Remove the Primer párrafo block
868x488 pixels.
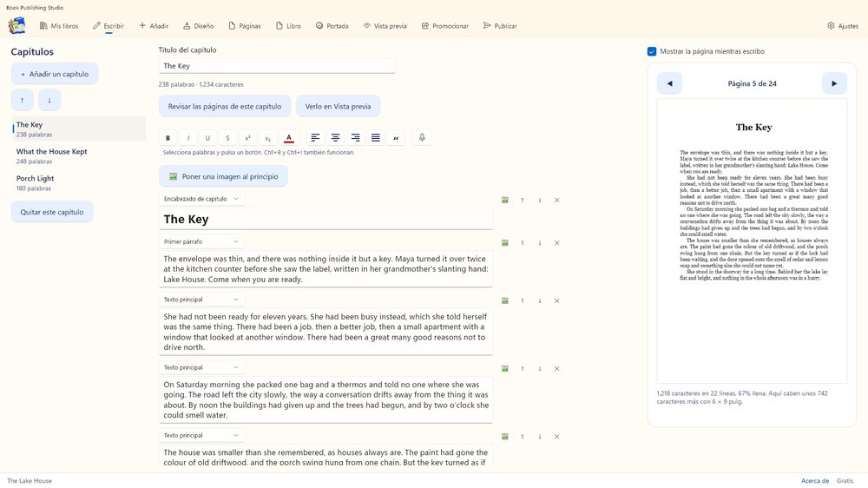pos(557,242)
